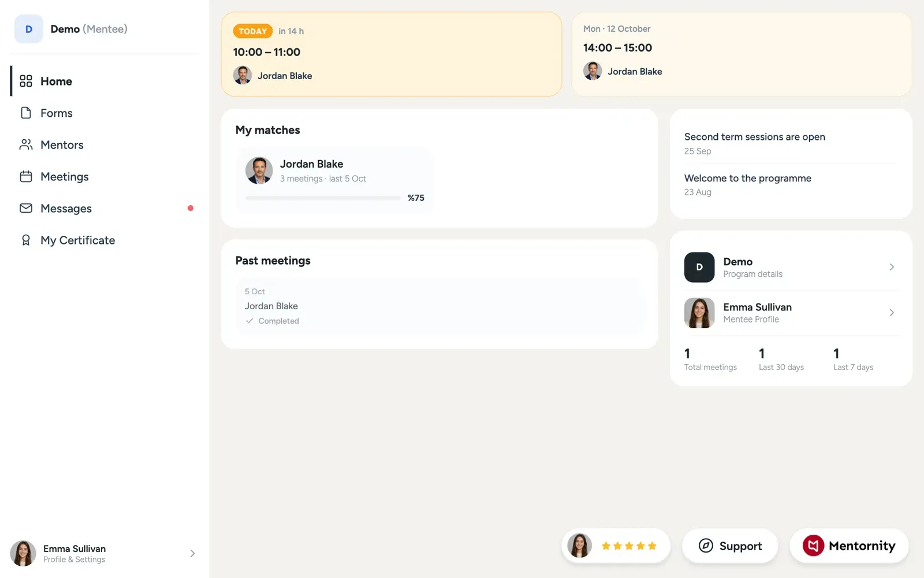Click the Home grid icon in sidebar
Image resolution: width=924 pixels, height=578 pixels.
pos(26,81)
